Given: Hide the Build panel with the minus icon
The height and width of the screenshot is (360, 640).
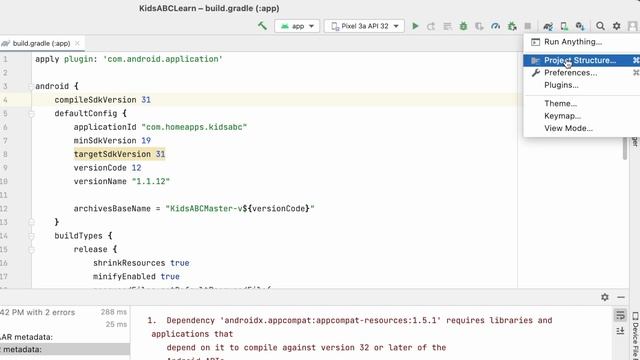Looking at the screenshot, I should tap(621, 297).
